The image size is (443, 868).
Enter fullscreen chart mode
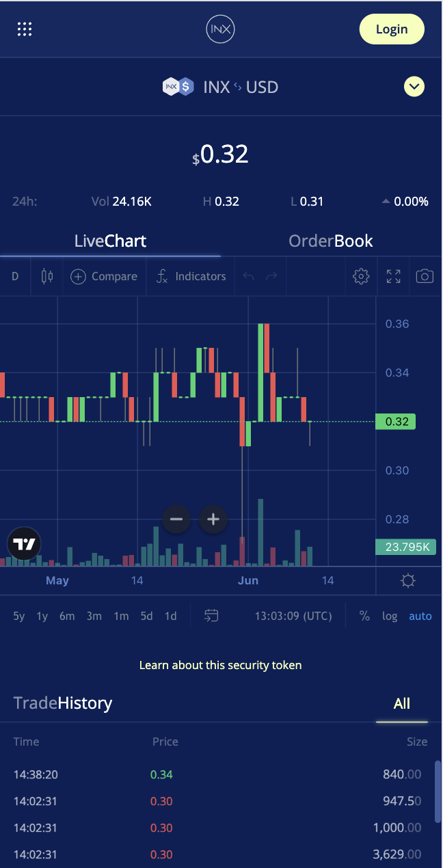pyautogui.click(x=393, y=276)
